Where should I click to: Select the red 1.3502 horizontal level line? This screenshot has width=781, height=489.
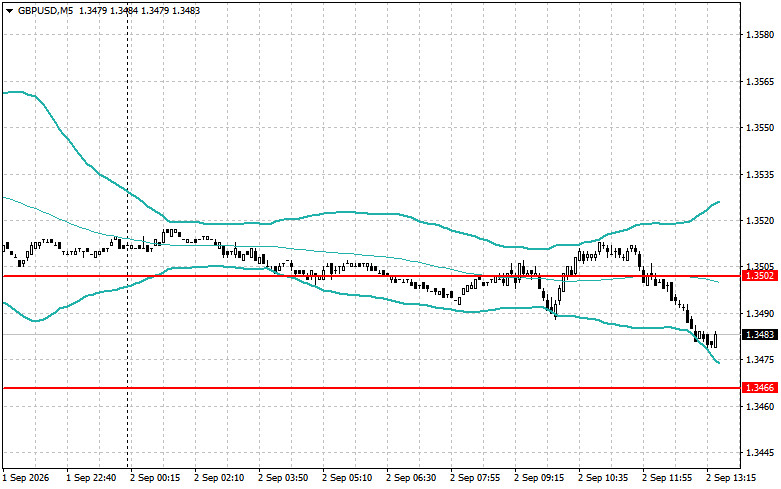(x=371, y=275)
